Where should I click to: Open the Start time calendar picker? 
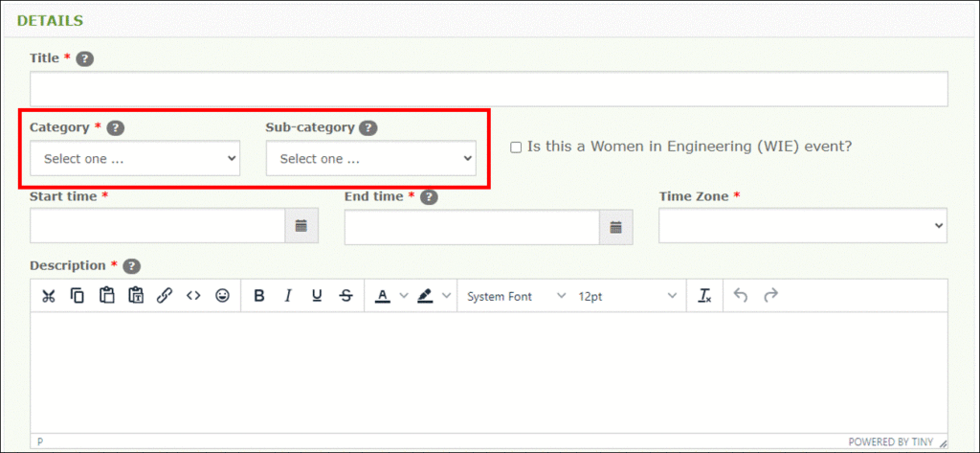tap(301, 226)
